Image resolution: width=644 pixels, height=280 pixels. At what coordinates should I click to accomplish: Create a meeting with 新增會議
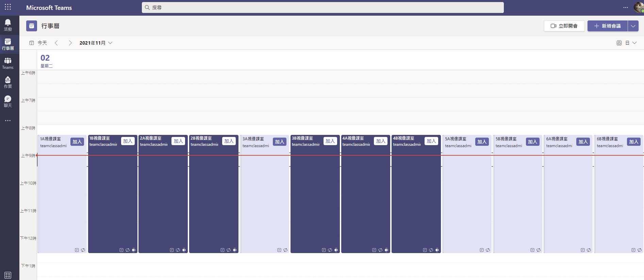point(608,26)
